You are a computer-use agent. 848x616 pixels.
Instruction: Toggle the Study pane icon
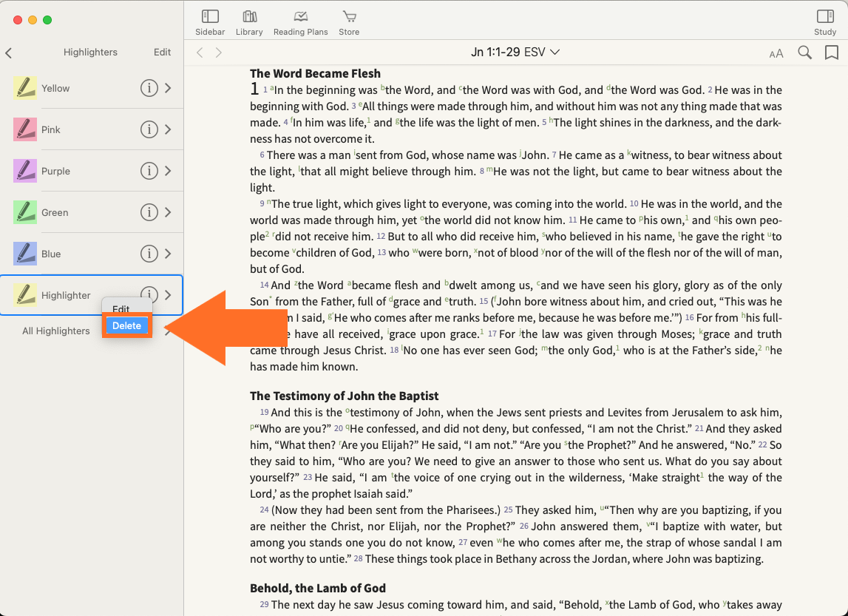(x=825, y=17)
